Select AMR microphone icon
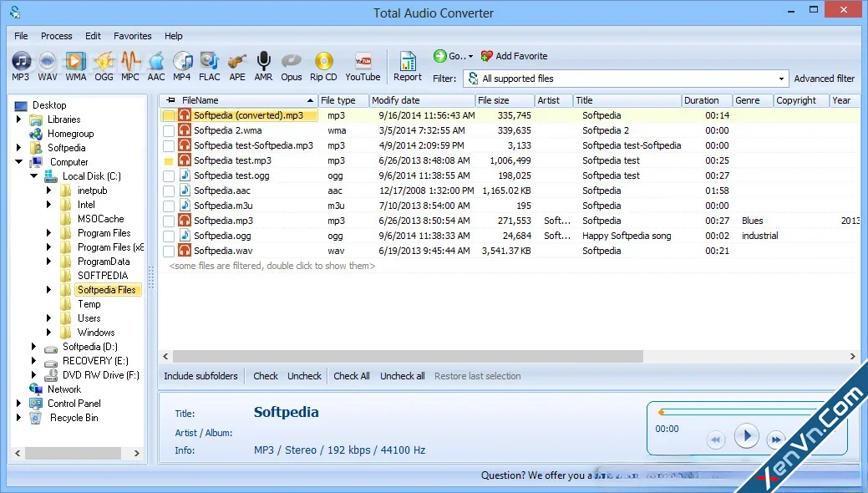 [x=263, y=60]
